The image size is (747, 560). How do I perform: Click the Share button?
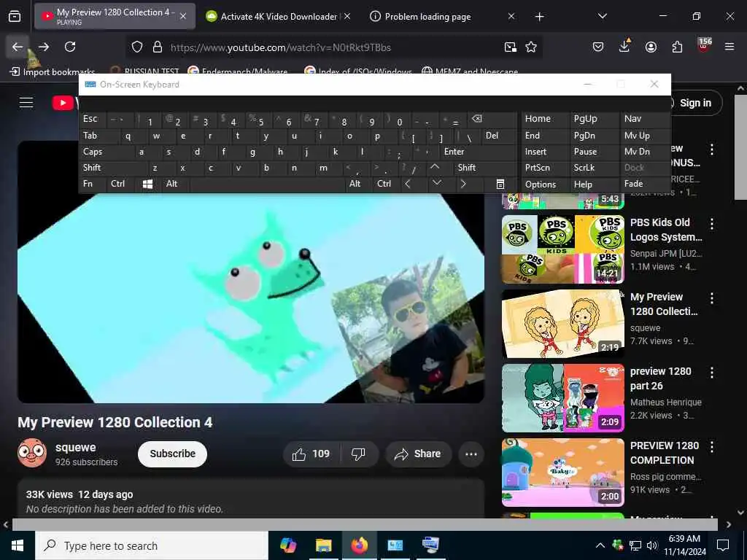click(418, 454)
